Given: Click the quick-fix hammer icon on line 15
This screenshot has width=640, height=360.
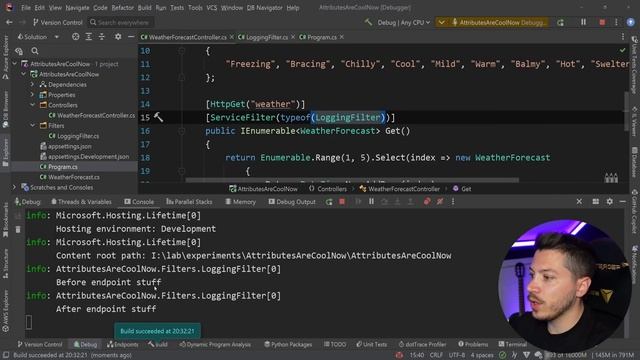Looking at the screenshot, I should coord(158,118).
